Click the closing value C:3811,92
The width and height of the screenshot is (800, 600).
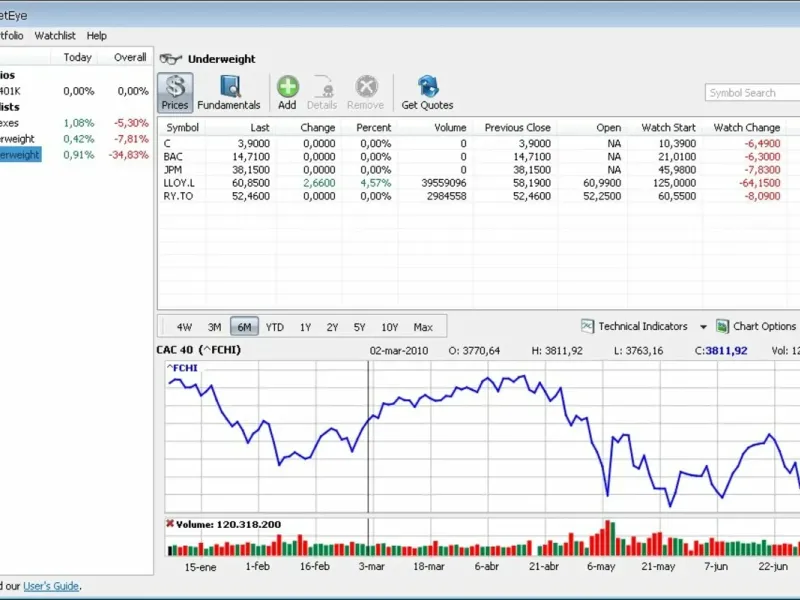[721, 351]
